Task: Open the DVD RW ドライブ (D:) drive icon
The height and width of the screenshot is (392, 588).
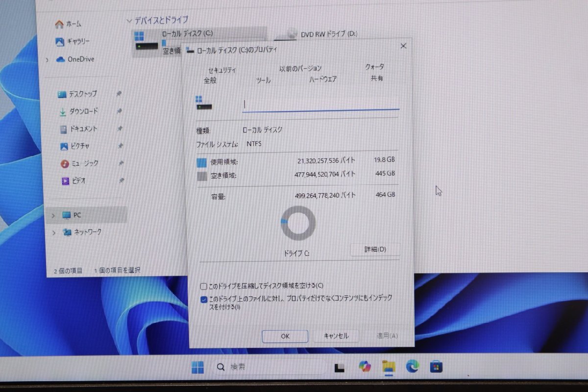Action: [x=286, y=34]
